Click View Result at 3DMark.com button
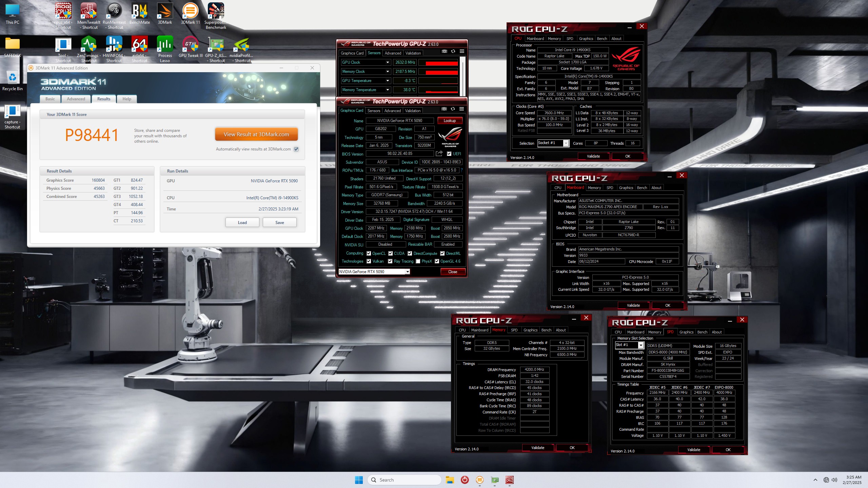 [256, 135]
